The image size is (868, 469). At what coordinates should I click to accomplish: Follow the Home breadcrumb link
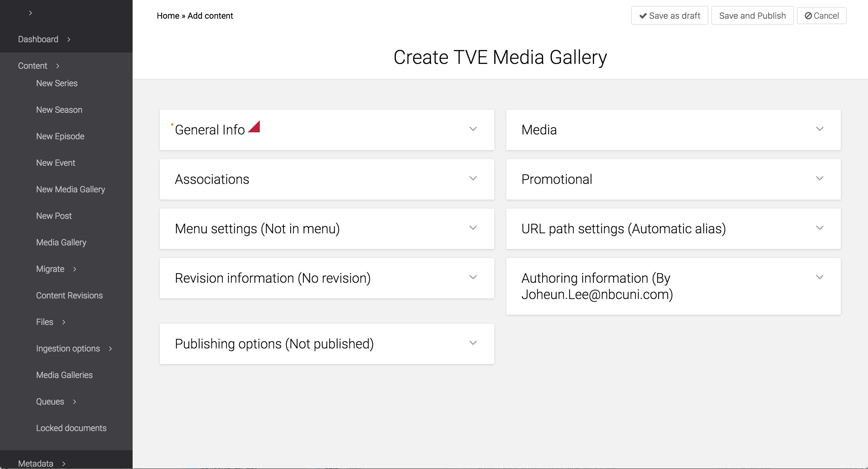pyautogui.click(x=168, y=16)
